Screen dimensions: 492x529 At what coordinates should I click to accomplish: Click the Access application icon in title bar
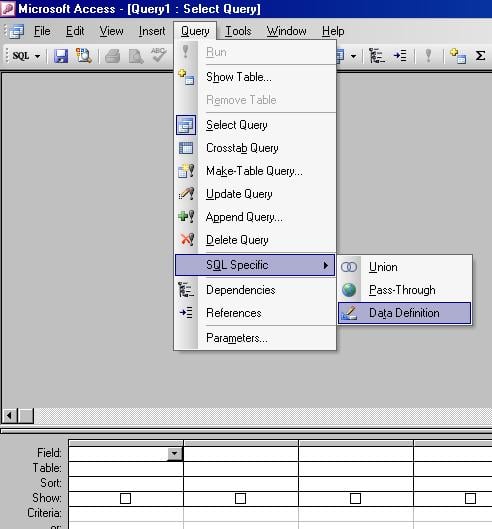click(7, 8)
